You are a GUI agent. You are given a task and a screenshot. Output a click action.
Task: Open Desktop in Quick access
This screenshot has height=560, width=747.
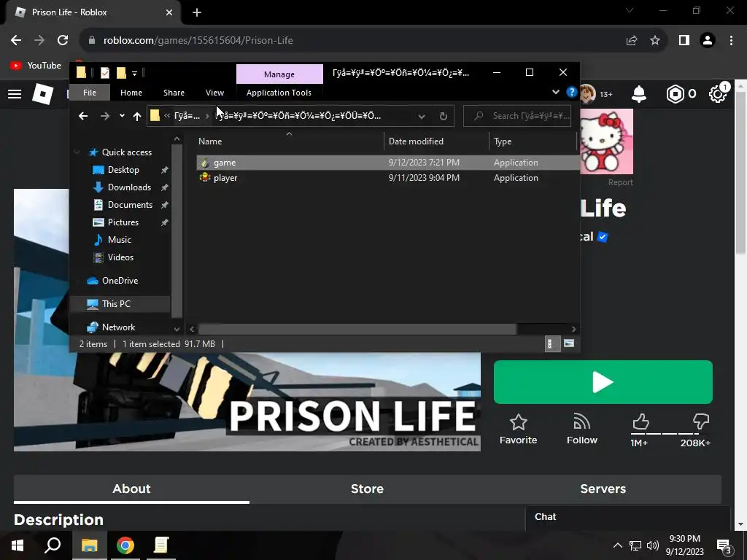point(123,170)
